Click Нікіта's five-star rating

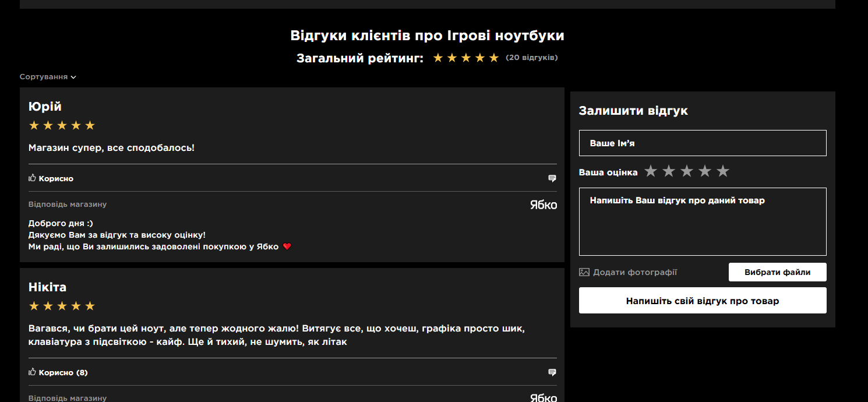[62, 306]
